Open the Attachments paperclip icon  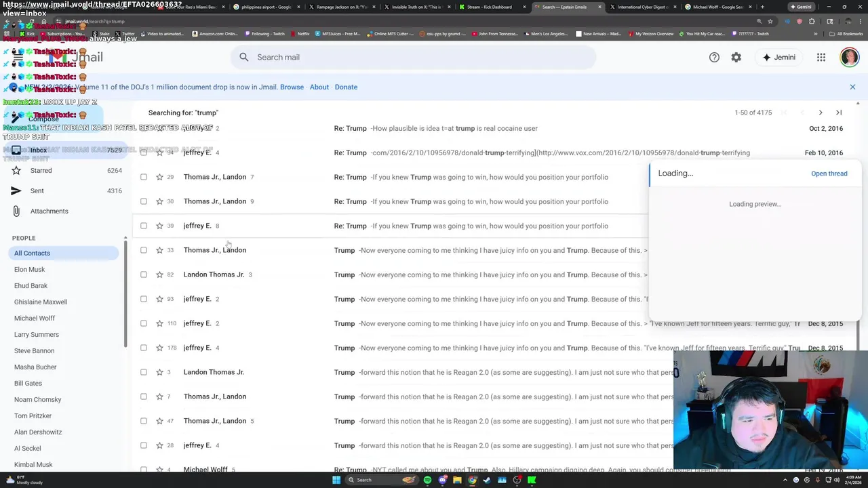[16, 211]
